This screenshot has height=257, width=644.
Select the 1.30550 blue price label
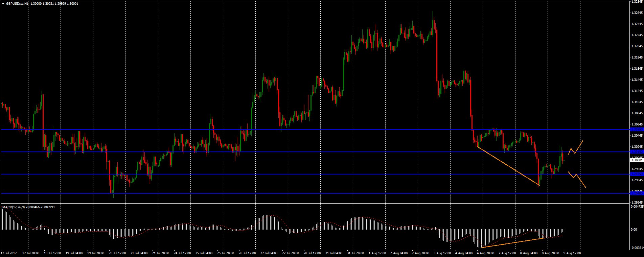[637, 130]
